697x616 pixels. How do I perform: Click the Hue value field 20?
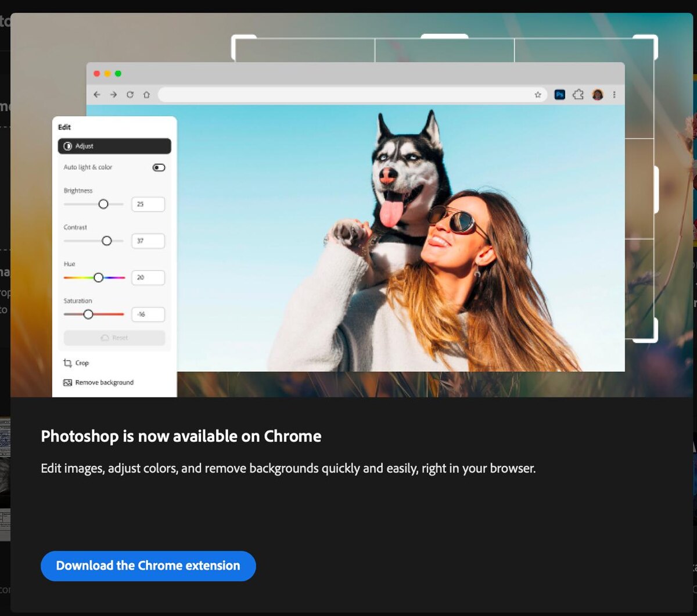[148, 278]
